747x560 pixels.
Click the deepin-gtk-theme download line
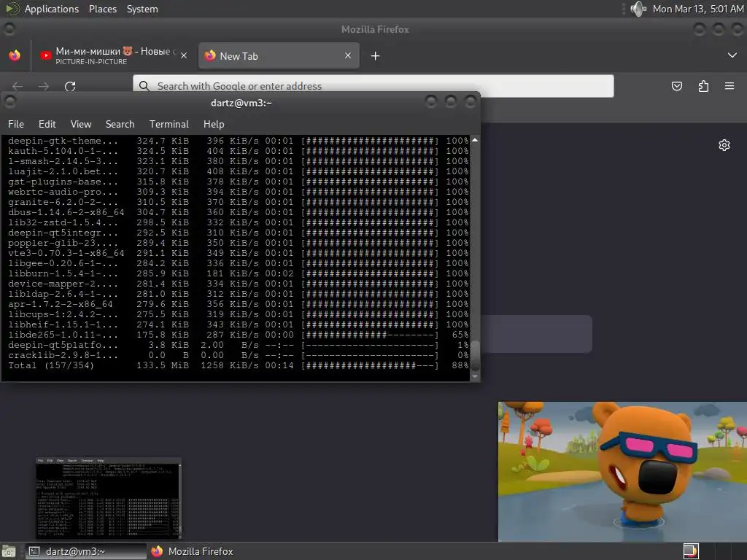tap(239, 141)
